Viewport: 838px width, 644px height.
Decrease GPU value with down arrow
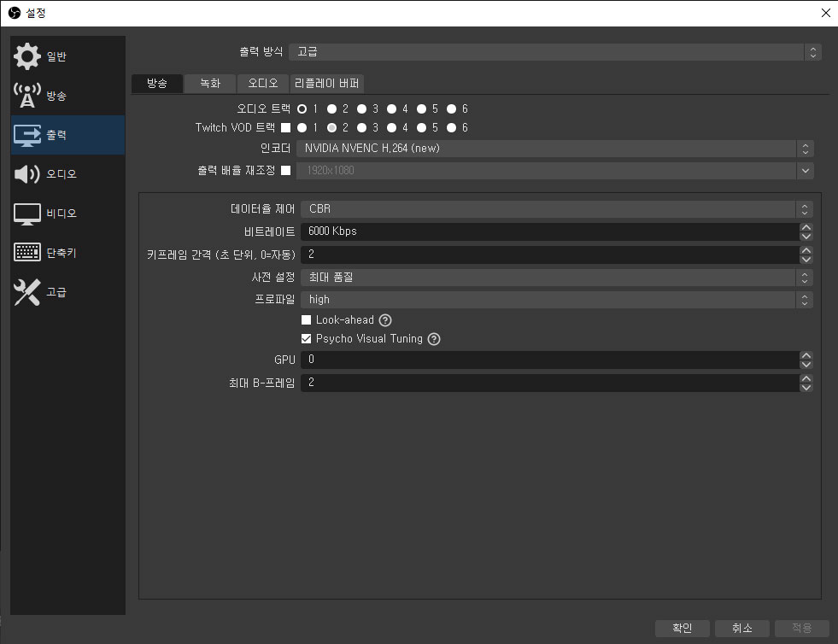pos(806,365)
